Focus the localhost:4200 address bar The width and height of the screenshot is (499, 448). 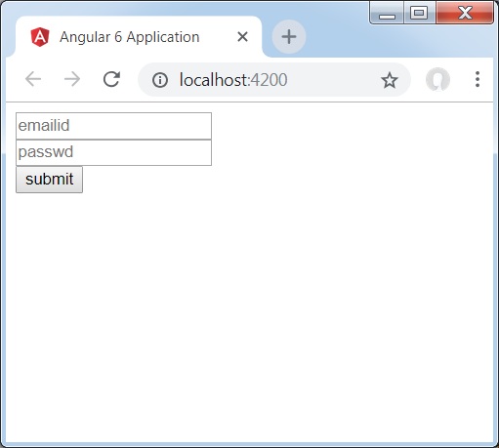(274, 80)
